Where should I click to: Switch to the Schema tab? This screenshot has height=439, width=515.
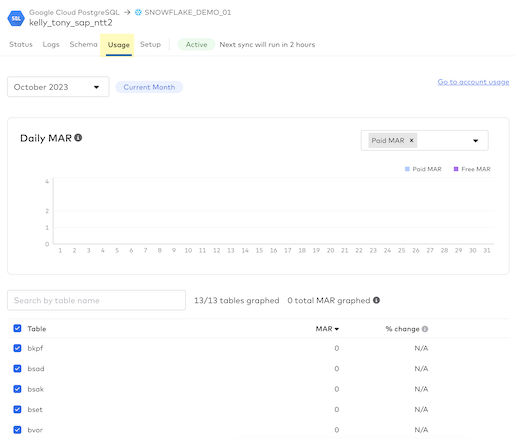[83, 44]
